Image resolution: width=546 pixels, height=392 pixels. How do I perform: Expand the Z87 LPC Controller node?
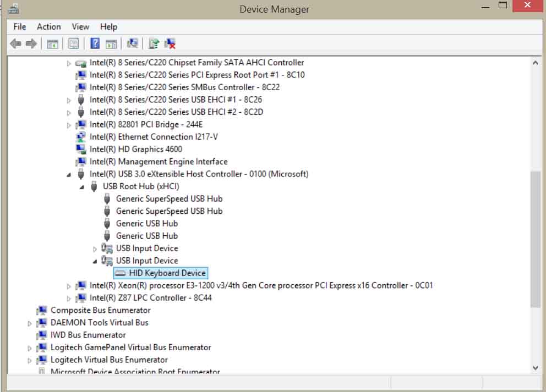[69, 299]
